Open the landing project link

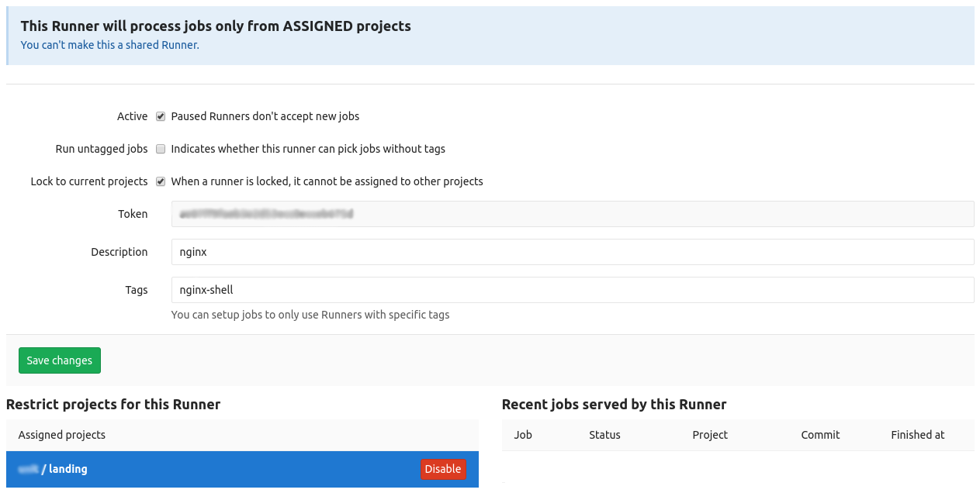tap(68, 469)
